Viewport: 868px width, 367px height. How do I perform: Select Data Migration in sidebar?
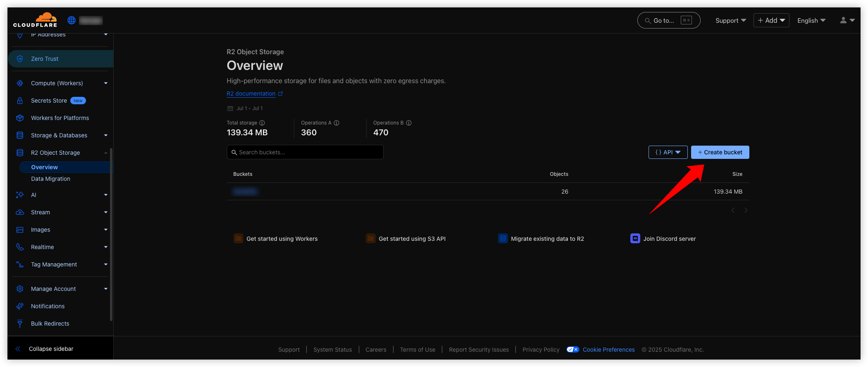point(50,179)
